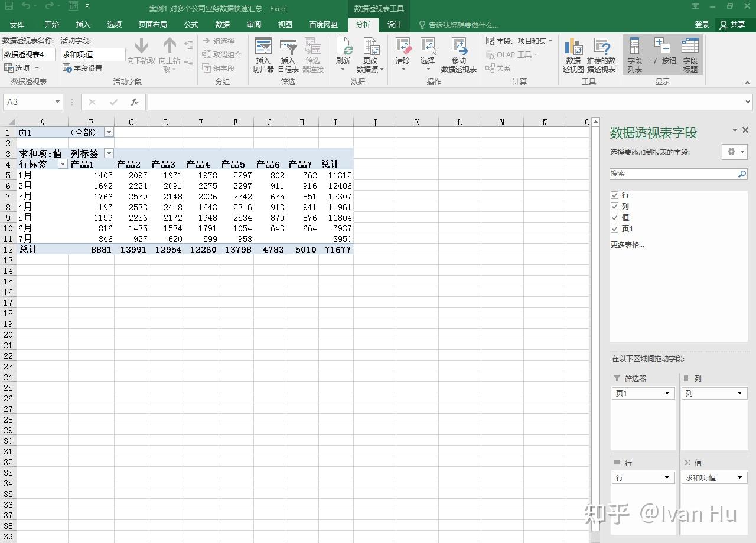Switch to the 开始 Home tab
Image resolution: width=756 pixels, height=543 pixels.
(x=52, y=25)
